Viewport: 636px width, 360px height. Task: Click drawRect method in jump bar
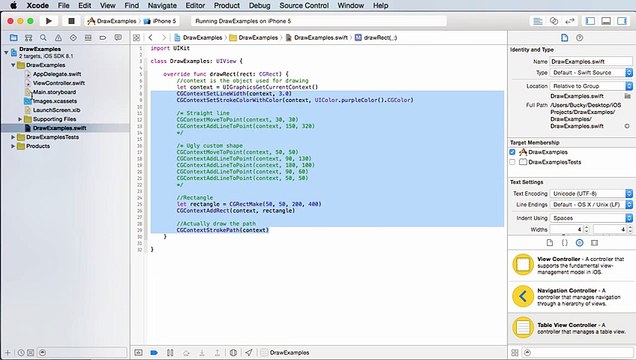tap(376, 38)
